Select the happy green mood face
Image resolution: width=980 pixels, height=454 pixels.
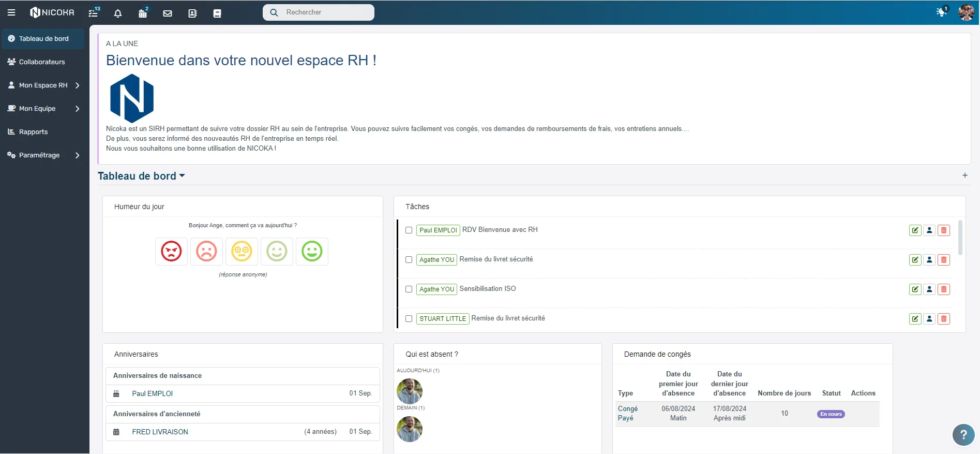(312, 252)
